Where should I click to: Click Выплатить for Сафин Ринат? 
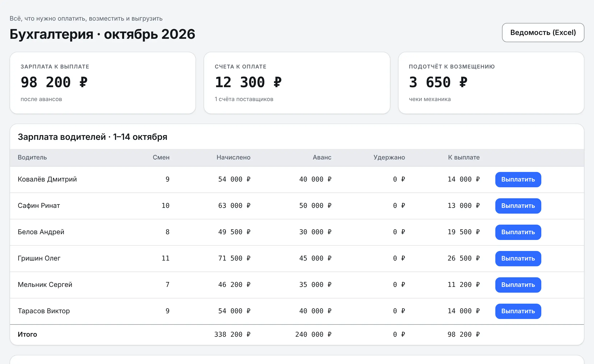[518, 206]
